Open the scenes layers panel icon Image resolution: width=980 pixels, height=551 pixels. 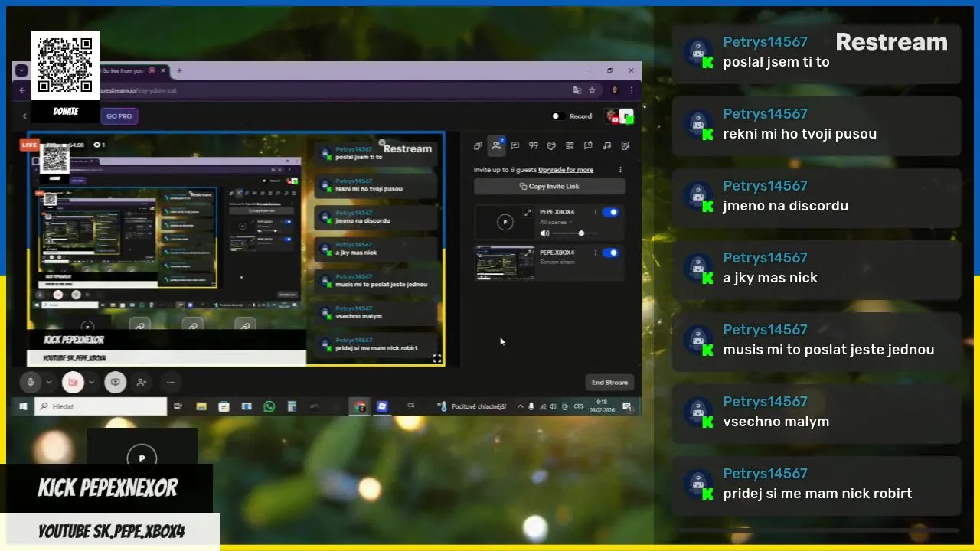(478, 145)
